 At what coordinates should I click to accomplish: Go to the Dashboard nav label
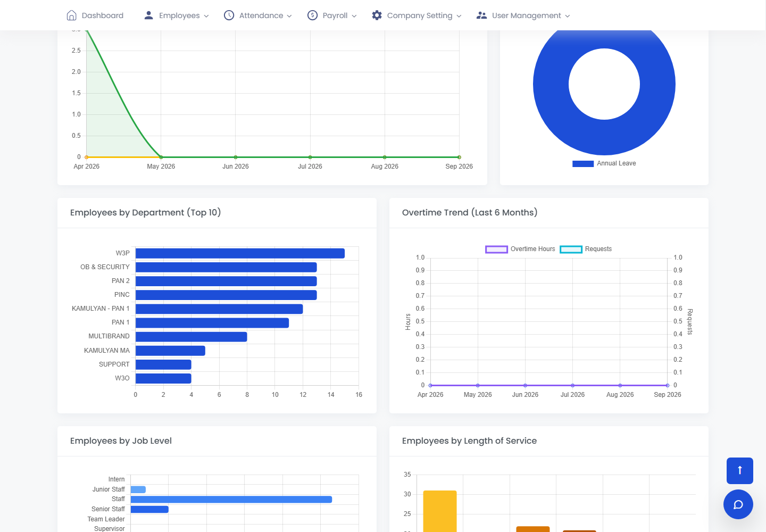[103, 15]
